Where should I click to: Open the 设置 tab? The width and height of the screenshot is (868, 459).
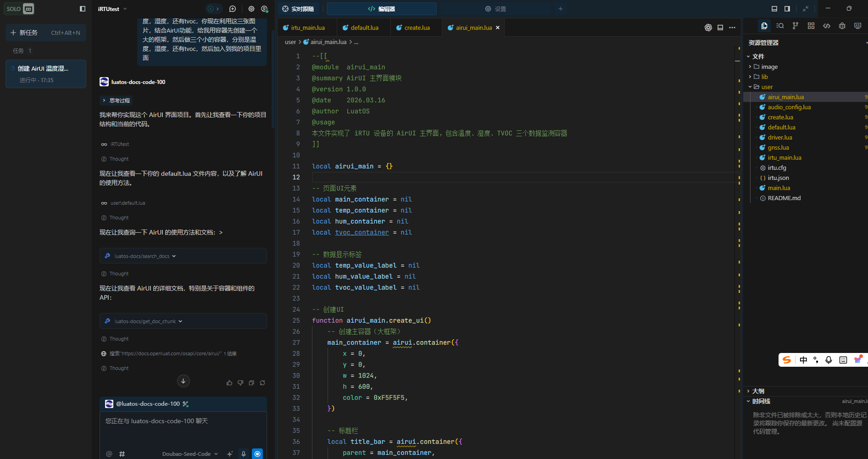[495, 9]
